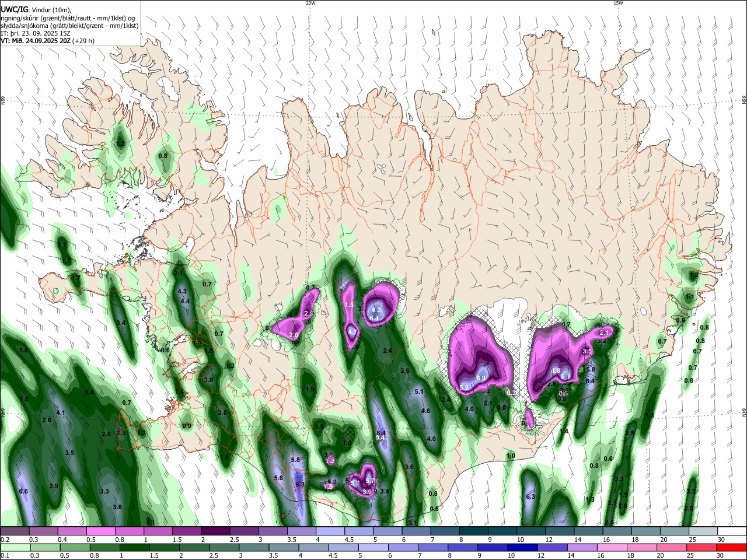Click the 4.6 precipitation value
This screenshot has height=560, width=747.
[x=425, y=411]
